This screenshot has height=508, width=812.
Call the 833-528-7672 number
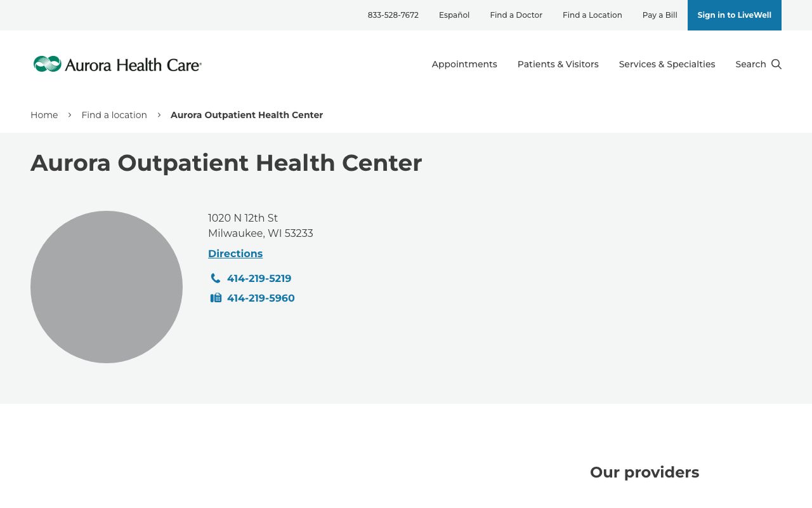tap(393, 15)
